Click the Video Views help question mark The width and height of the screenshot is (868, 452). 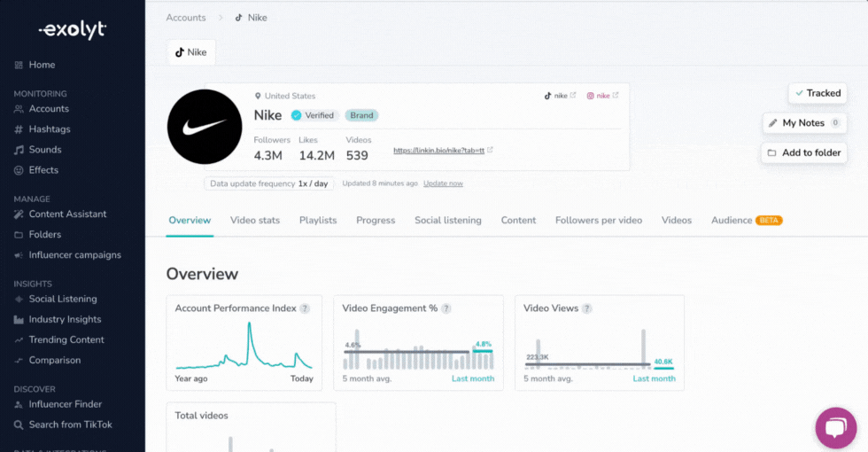[x=586, y=308]
